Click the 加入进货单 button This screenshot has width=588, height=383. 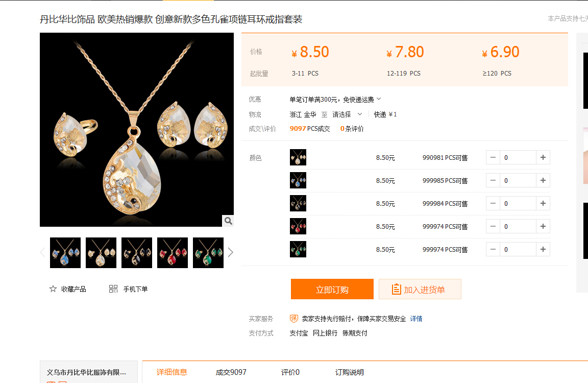[420, 289]
